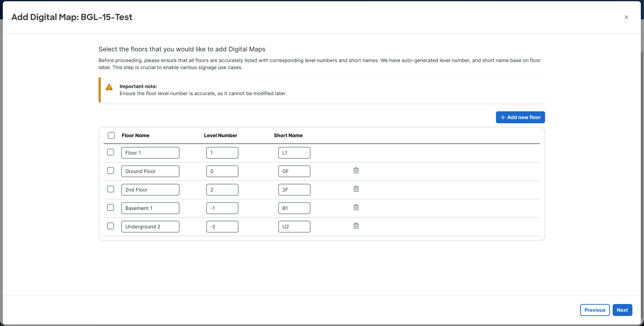Delete the Ground Floor row
Screen dimensions: 644x326
(356, 171)
